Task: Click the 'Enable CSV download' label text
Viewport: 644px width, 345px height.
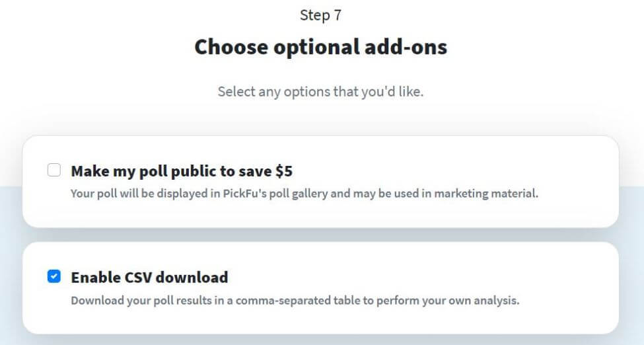Action: [x=149, y=277]
